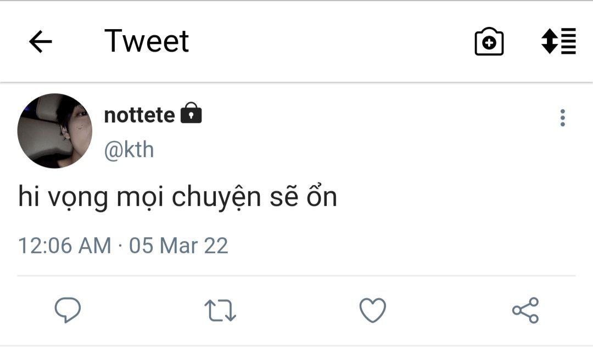Tap the padlock icon next to nottete
The height and width of the screenshot is (364, 593).
191,113
